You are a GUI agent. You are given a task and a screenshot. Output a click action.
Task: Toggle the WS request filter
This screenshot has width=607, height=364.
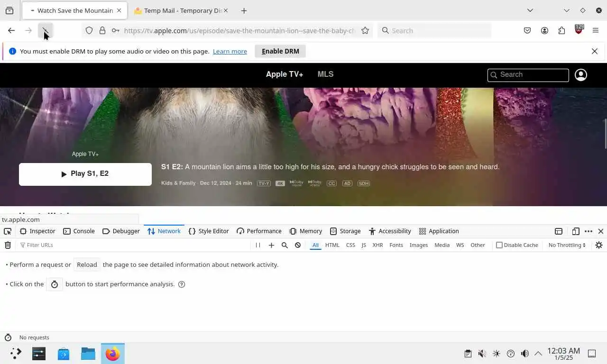pos(460,245)
